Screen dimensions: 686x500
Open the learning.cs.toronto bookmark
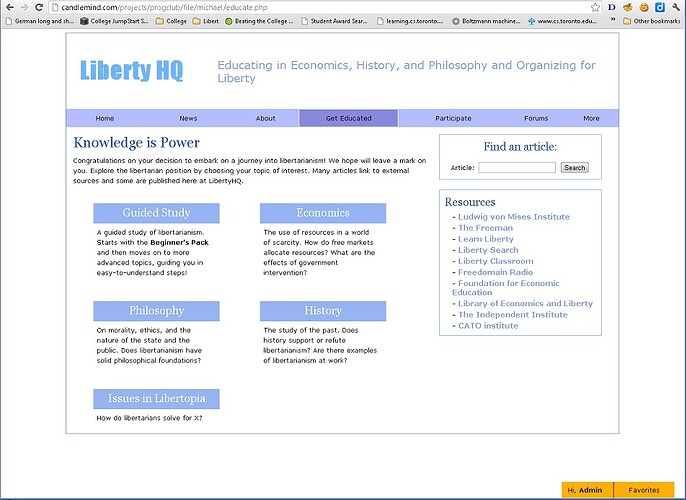[410, 21]
